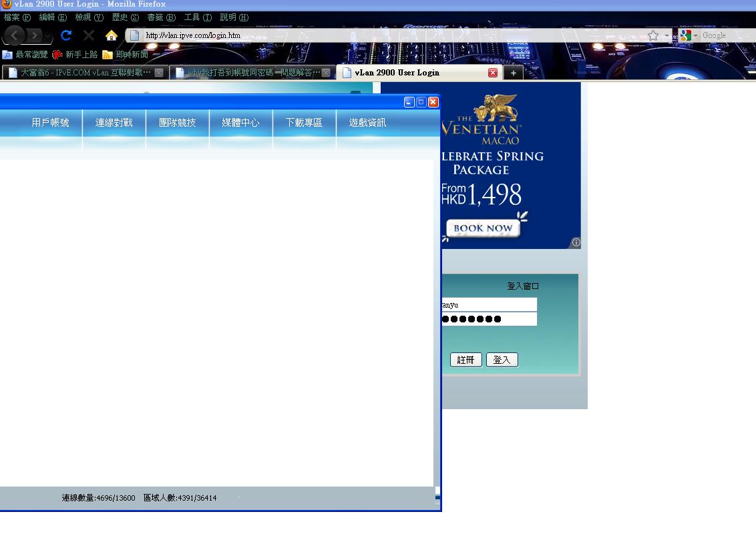Click the 區域人數:4391/36414 status text
Image resolution: width=756 pixels, height=552 pixels.
(180, 498)
